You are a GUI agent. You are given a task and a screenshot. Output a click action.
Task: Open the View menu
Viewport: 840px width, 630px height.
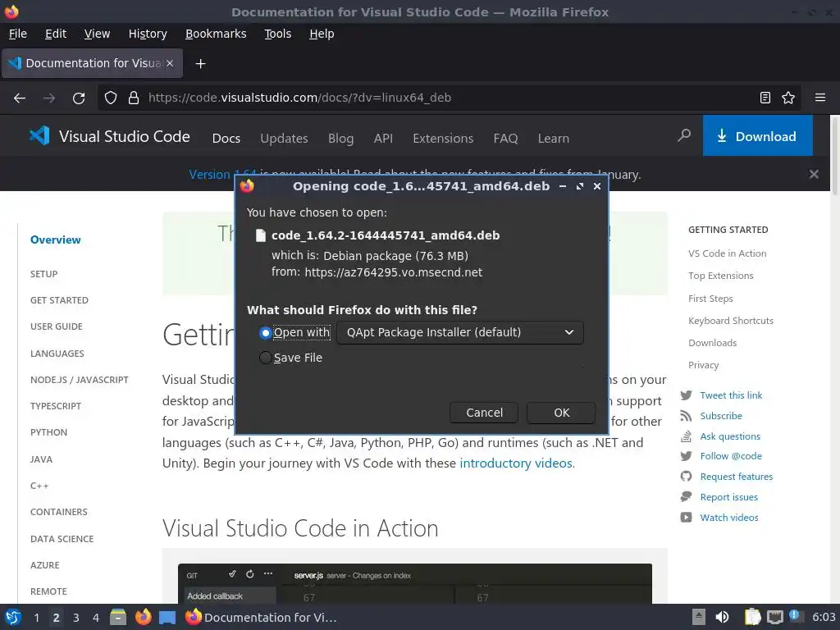tap(97, 34)
